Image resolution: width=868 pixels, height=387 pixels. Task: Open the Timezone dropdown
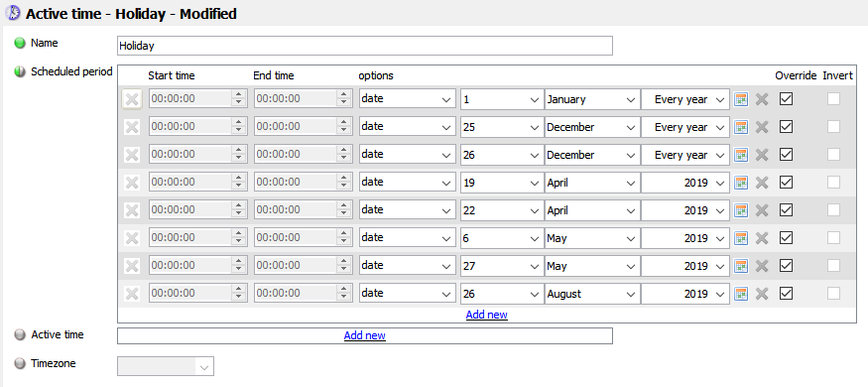point(166,366)
